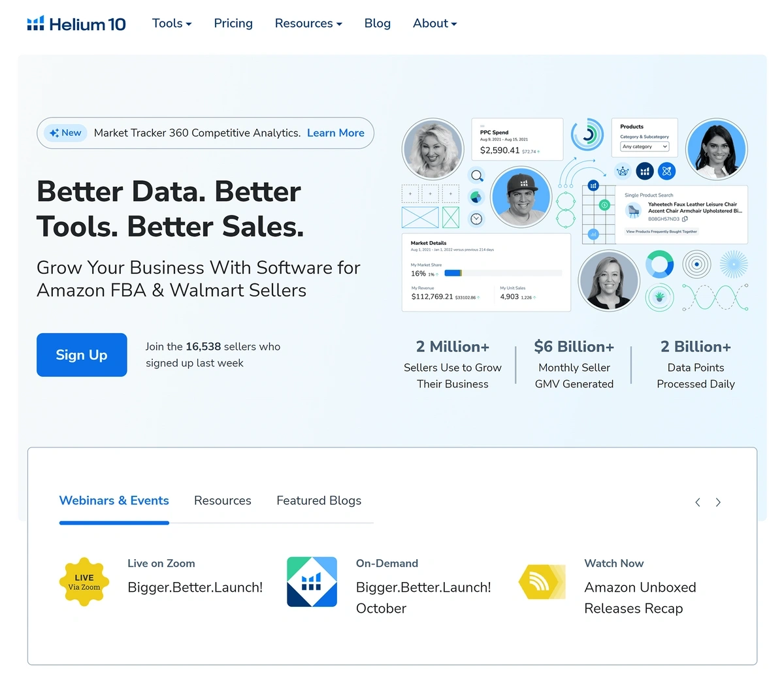Click the dark-haired woman's portrait beside Products

point(717,149)
